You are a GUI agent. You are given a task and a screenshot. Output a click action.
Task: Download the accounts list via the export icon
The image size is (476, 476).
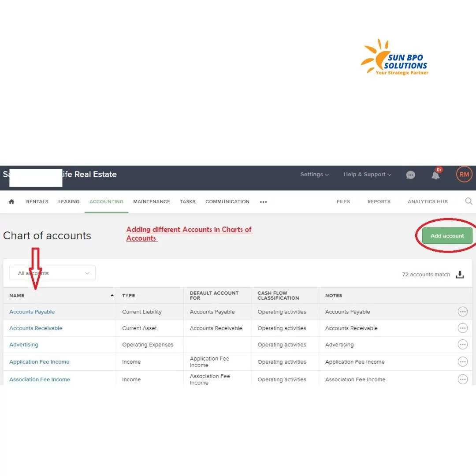460,274
